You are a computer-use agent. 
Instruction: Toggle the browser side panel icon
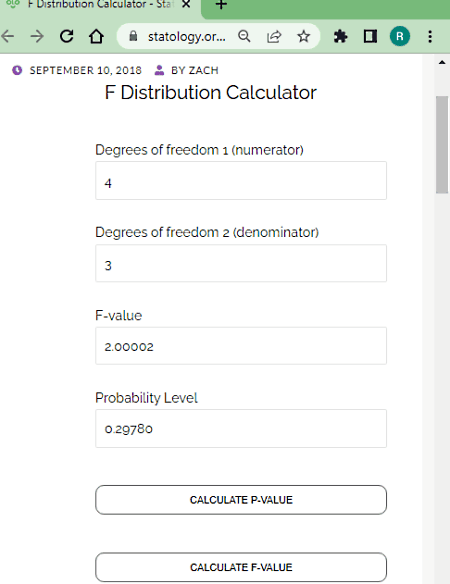point(370,36)
